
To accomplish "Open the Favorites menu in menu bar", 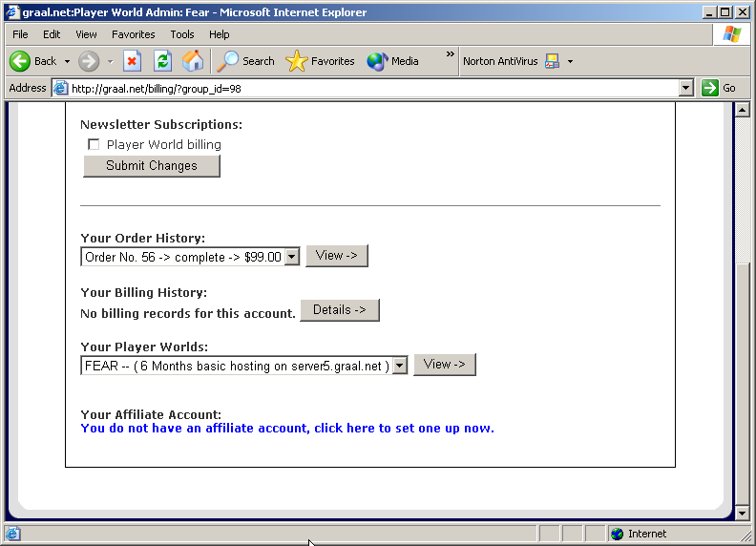I will click(x=133, y=34).
